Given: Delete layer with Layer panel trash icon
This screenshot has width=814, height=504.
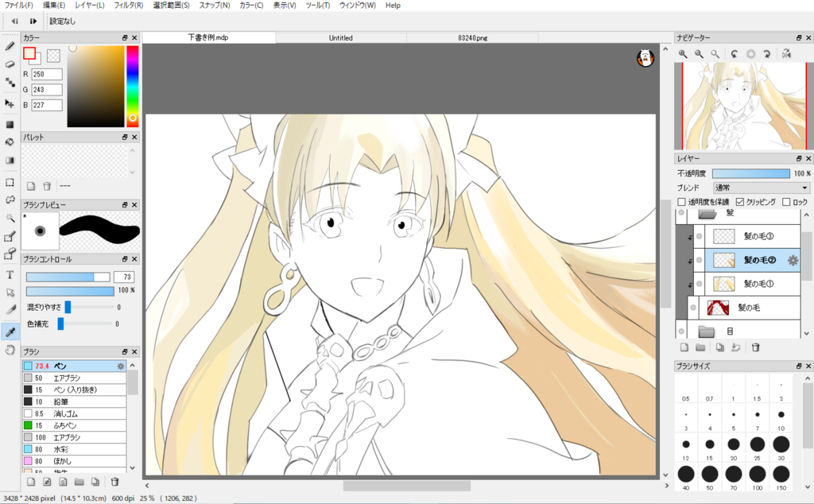Looking at the screenshot, I should [x=756, y=347].
